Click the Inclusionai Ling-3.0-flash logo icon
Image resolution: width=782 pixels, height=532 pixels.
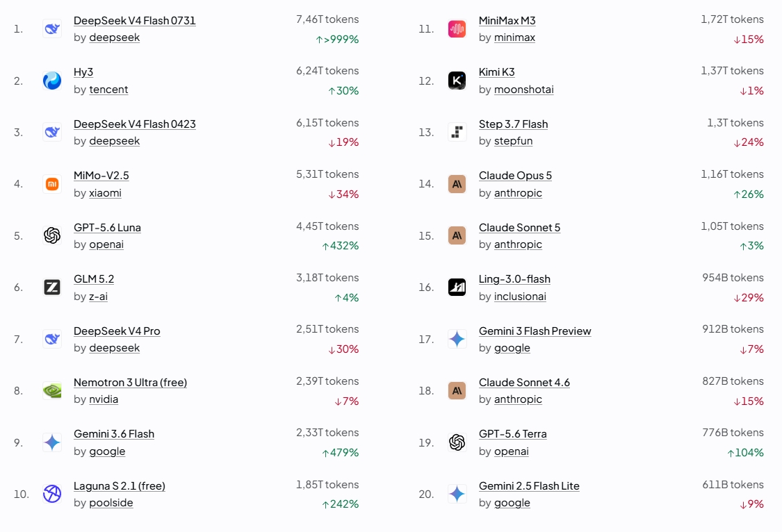[x=457, y=288]
